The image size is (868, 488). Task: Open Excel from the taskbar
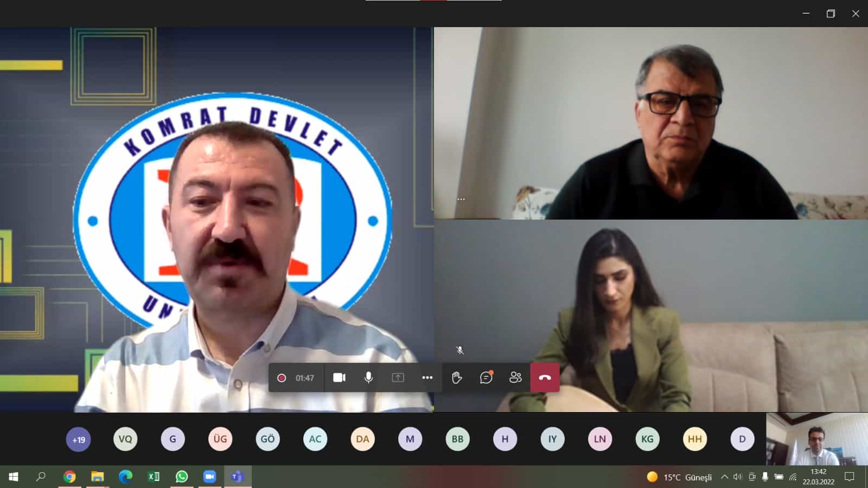tap(154, 477)
